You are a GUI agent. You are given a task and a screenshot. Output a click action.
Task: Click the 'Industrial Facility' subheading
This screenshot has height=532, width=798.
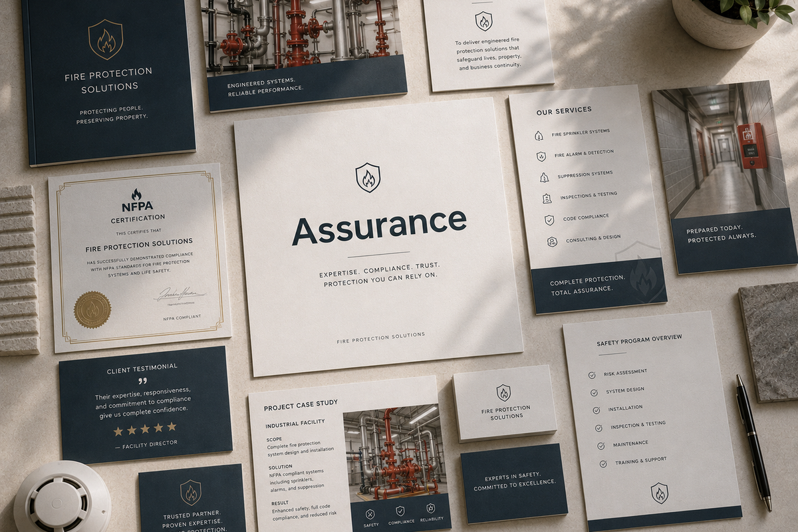[295, 424]
